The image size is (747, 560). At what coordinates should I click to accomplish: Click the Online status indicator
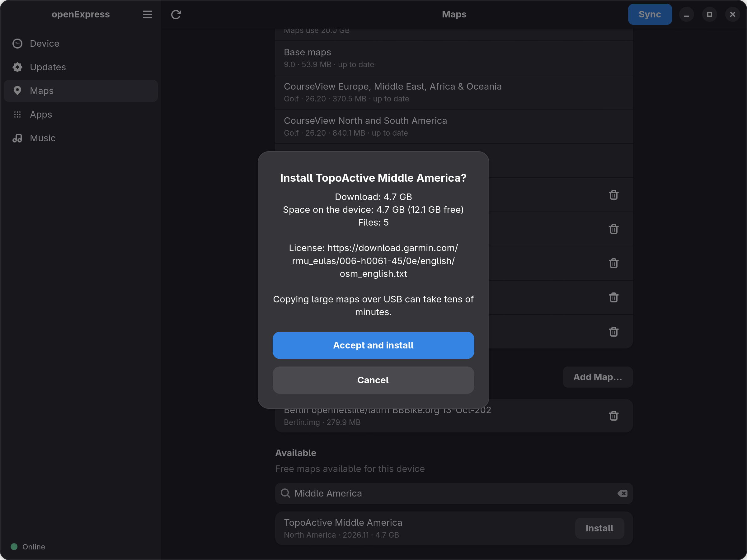28,547
